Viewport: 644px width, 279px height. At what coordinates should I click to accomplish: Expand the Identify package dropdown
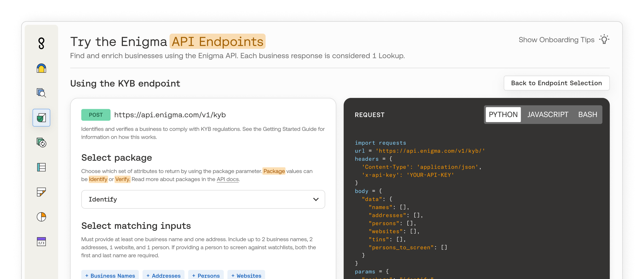(203, 199)
